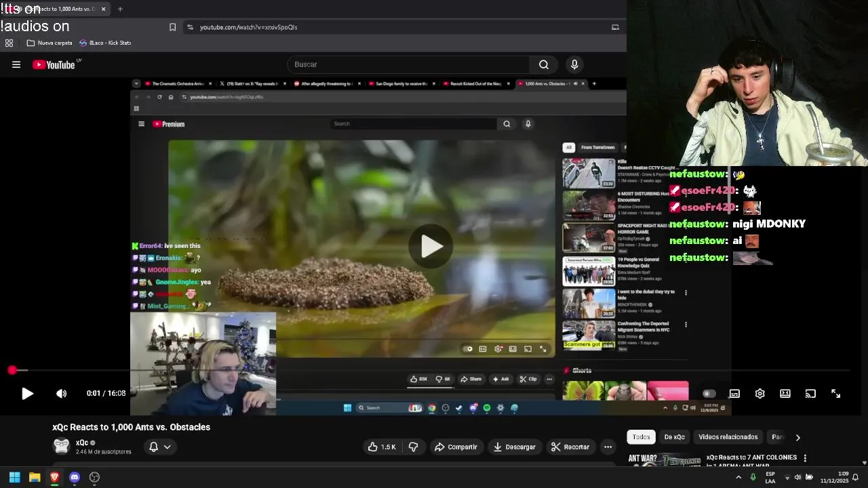Turn on subtitles in the player
The image size is (868, 488).
pyautogui.click(x=734, y=394)
